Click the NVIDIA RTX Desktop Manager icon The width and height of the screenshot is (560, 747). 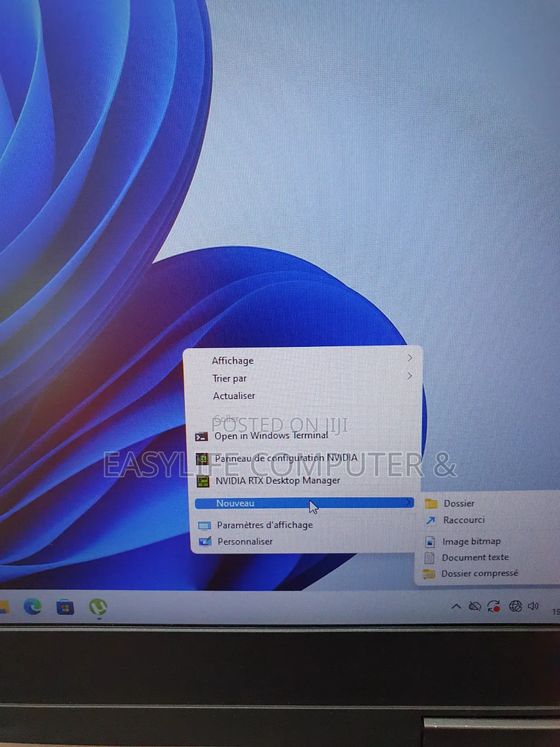click(x=203, y=481)
